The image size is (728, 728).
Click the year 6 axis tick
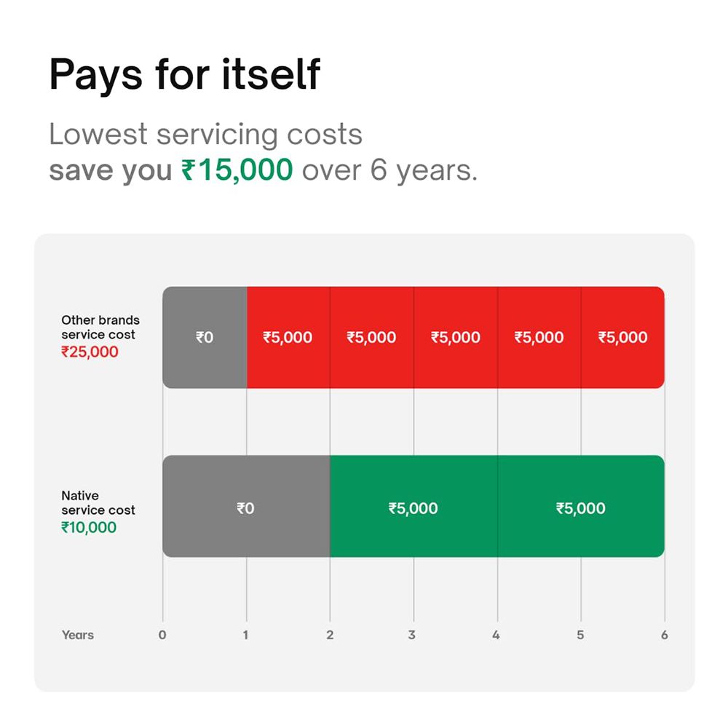664,635
